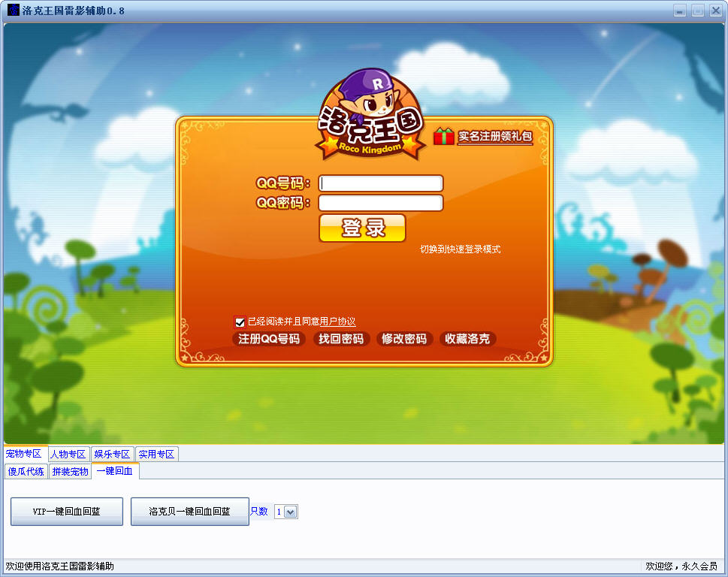This screenshot has width=728, height=577.
Task: Open 傻瓜代练 sub-tab
Action: [26, 471]
